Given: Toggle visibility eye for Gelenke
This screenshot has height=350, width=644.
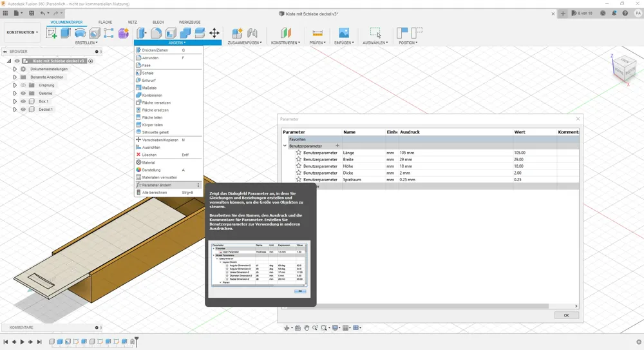Looking at the screenshot, I should 23,93.
